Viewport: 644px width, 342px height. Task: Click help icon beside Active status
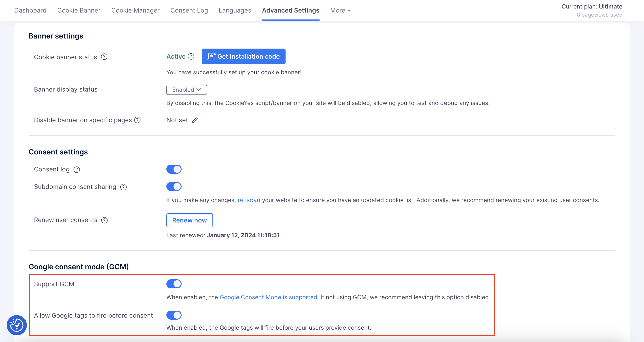coord(191,57)
